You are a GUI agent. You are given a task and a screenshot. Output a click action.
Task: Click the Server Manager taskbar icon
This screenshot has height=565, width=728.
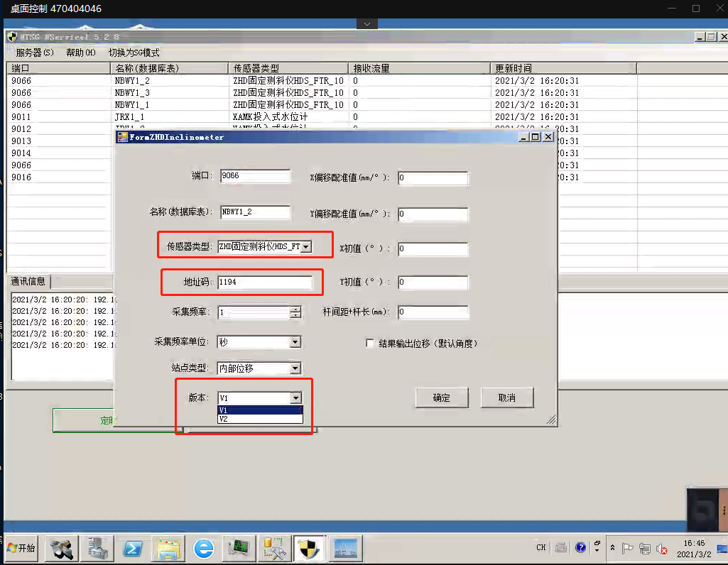coord(97,548)
